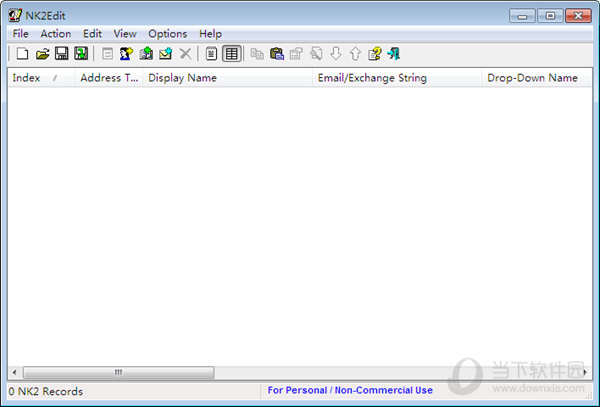Save the file using floppy disk icon
This screenshot has width=600, height=407.
(61, 54)
